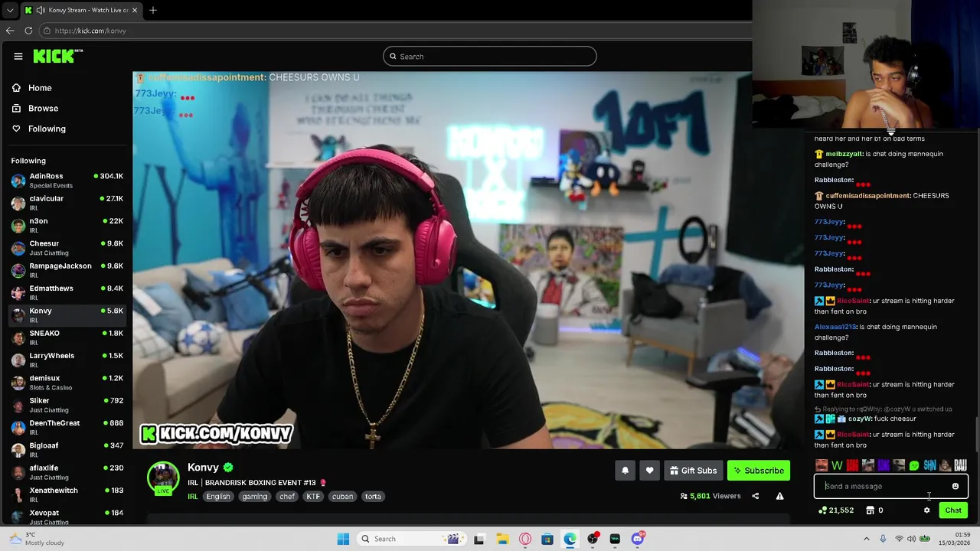The height and width of the screenshot is (551, 980).
Task: Open AdinRoss channel in following list
Action: pyautogui.click(x=67, y=181)
